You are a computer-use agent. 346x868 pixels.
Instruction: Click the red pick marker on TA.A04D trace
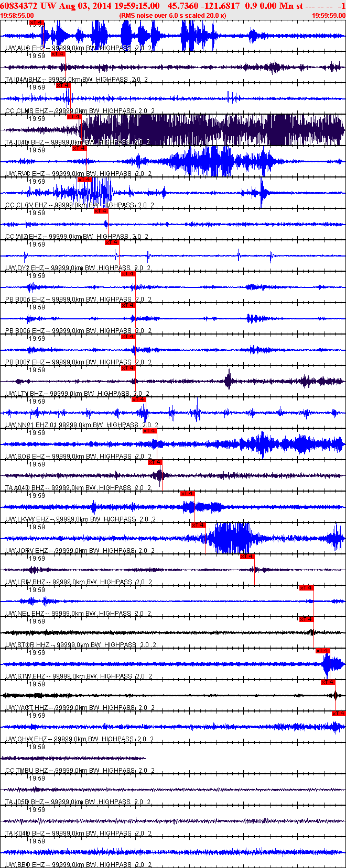pos(155,462)
